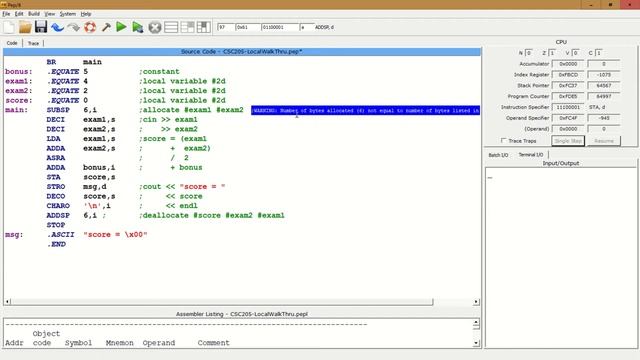Switch to the Trace tab
This screenshot has width=640, height=360.
coord(33,43)
